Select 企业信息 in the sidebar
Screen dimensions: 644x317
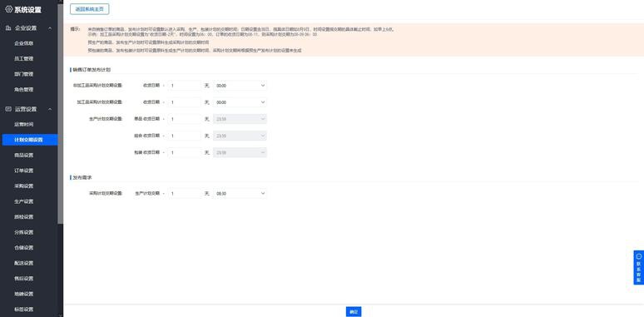click(24, 43)
